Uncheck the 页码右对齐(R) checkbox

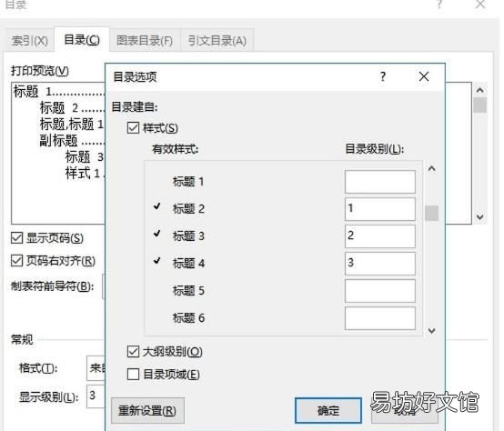[x=16, y=260]
